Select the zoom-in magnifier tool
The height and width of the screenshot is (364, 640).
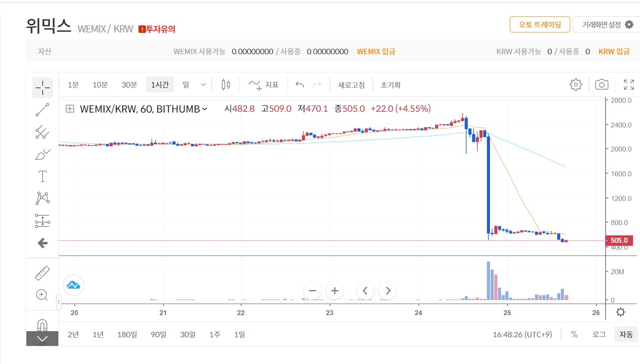click(42, 295)
